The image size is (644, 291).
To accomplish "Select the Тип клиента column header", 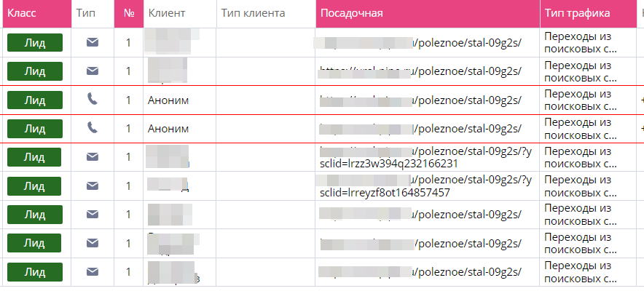I will click(x=253, y=13).
